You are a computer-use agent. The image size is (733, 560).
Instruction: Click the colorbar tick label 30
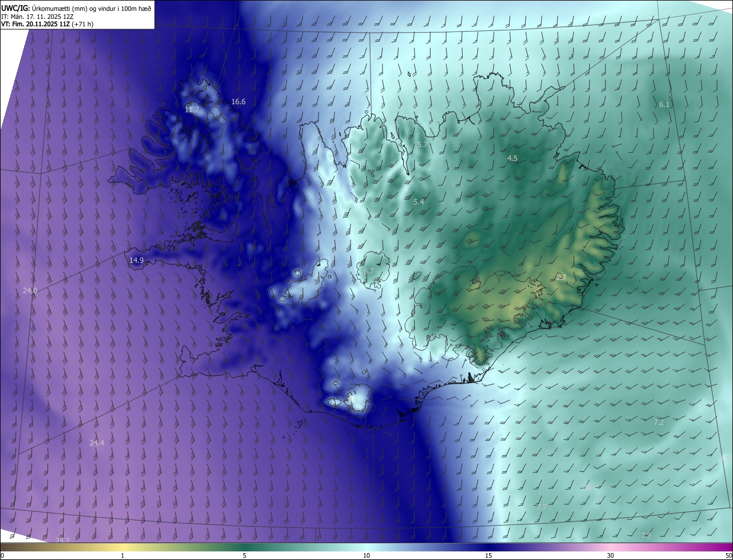tap(610, 555)
